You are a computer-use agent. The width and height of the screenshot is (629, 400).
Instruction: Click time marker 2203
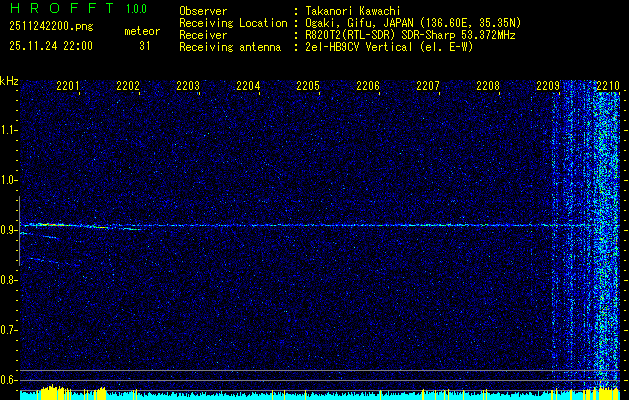click(188, 85)
